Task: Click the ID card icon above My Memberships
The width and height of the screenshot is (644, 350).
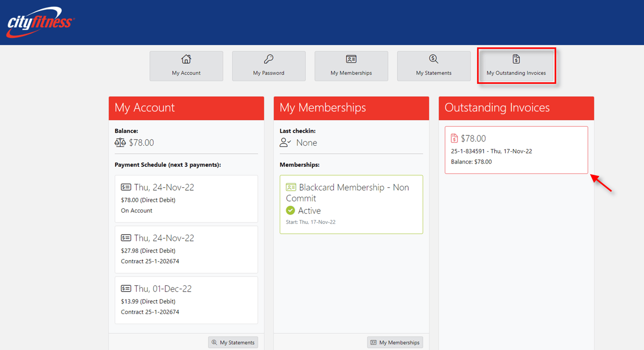Action: pos(351,59)
